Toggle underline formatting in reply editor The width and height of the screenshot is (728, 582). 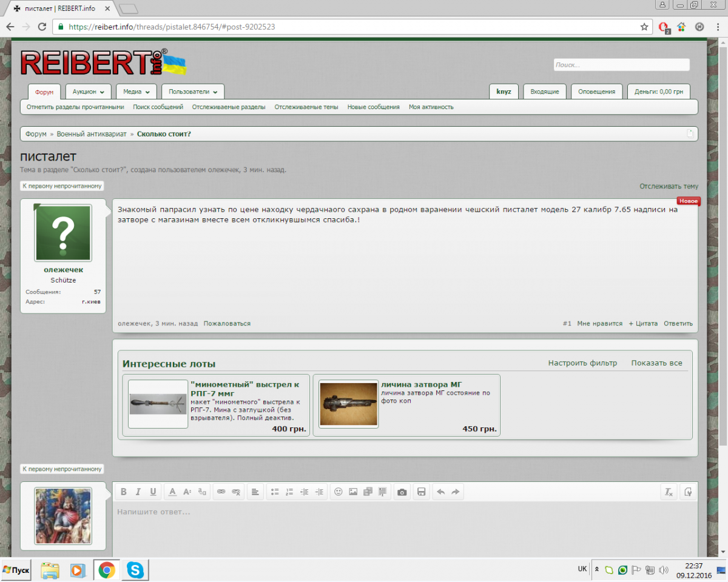pyautogui.click(x=153, y=492)
